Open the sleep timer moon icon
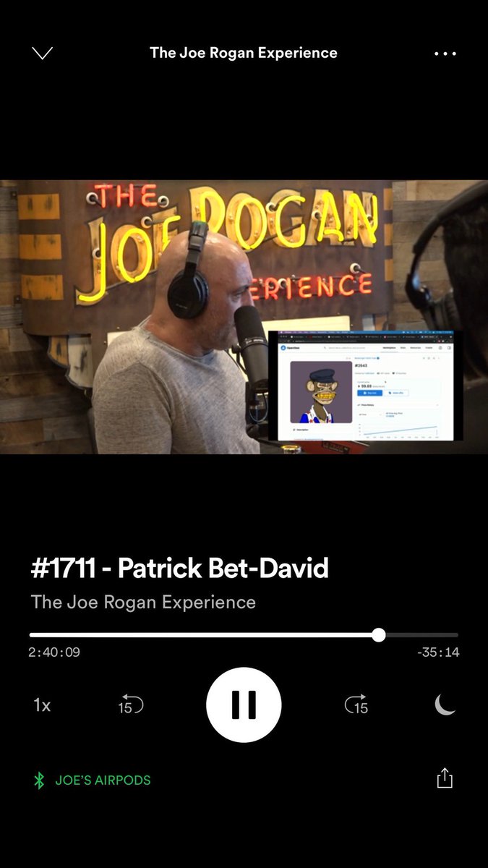Viewport: 488px width, 868px height. 445,705
